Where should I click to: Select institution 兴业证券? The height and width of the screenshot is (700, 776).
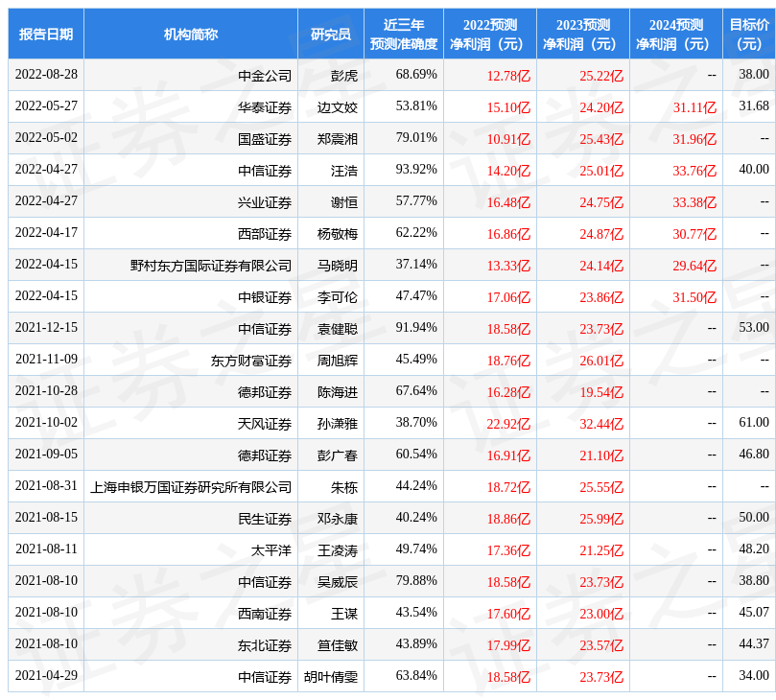(x=265, y=202)
